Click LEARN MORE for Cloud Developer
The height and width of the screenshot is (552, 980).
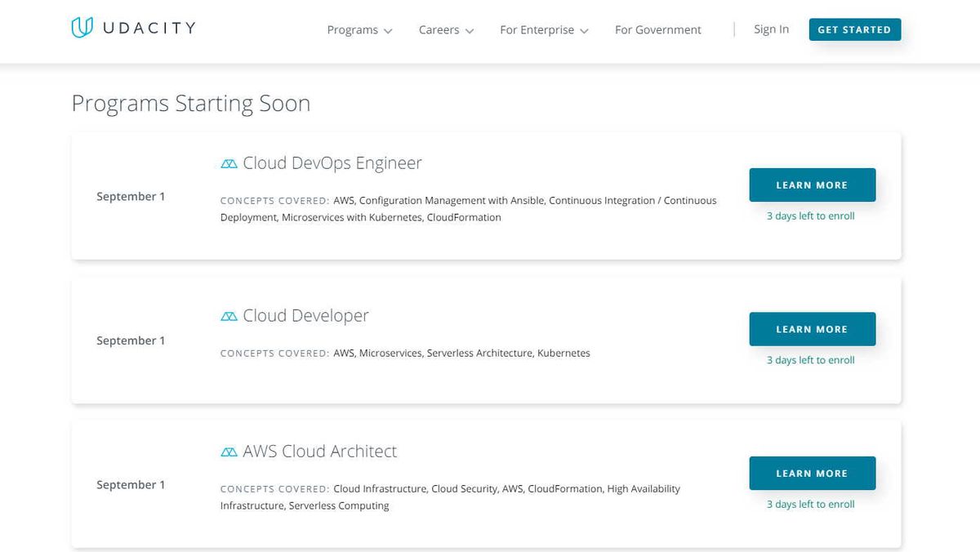tap(812, 329)
